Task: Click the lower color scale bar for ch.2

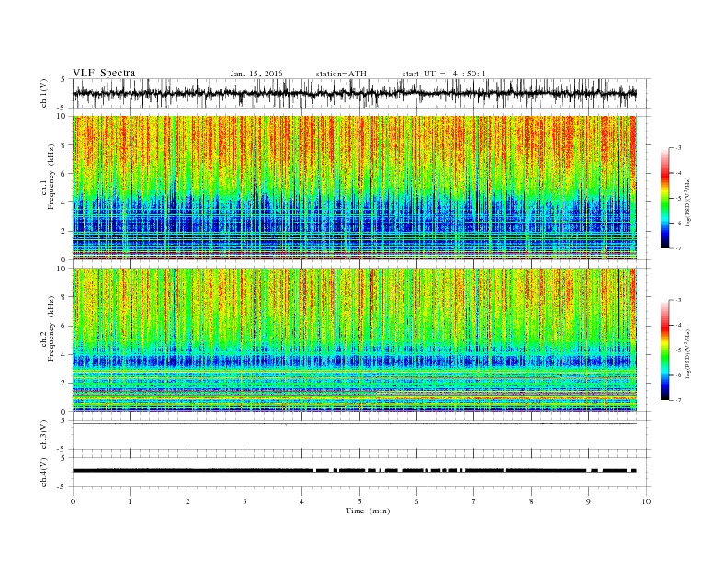Action: (x=665, y=350)
